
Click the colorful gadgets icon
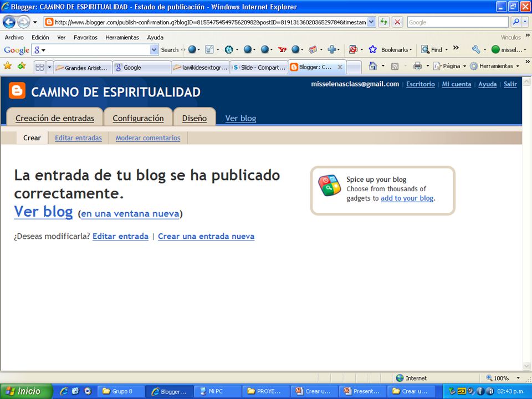click(x=329, y=185)
